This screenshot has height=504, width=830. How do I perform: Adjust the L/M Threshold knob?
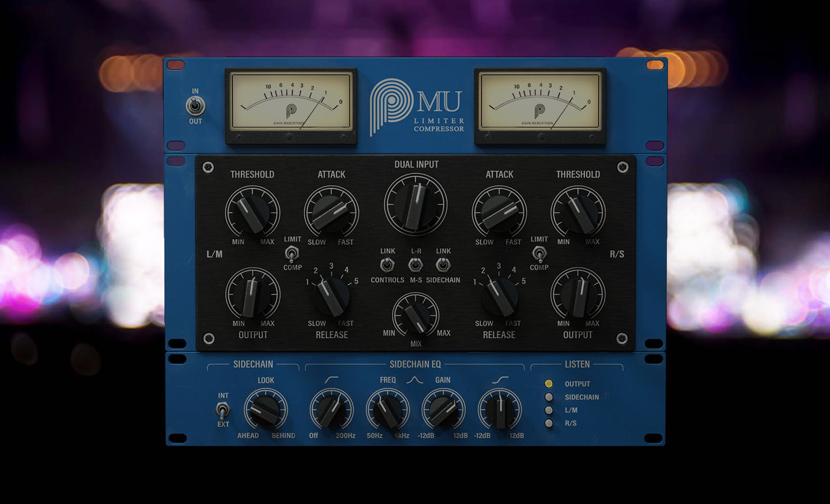pos(252,213)
